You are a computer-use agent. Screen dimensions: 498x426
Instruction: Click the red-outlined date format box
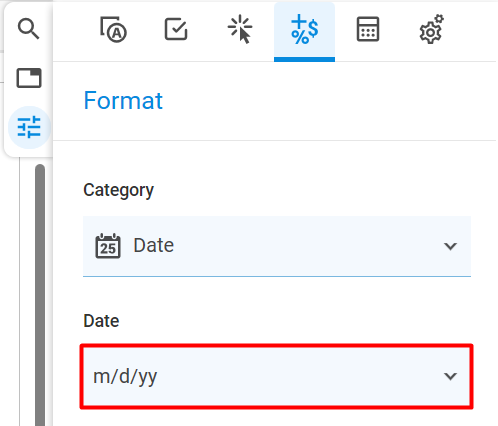click(x=277, y=376)
